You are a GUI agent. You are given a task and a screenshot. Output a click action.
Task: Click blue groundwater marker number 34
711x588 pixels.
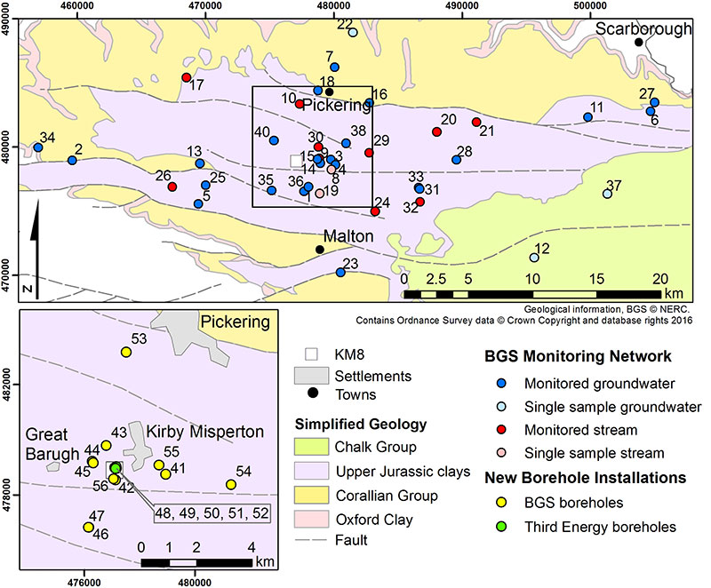pos(37,147)
